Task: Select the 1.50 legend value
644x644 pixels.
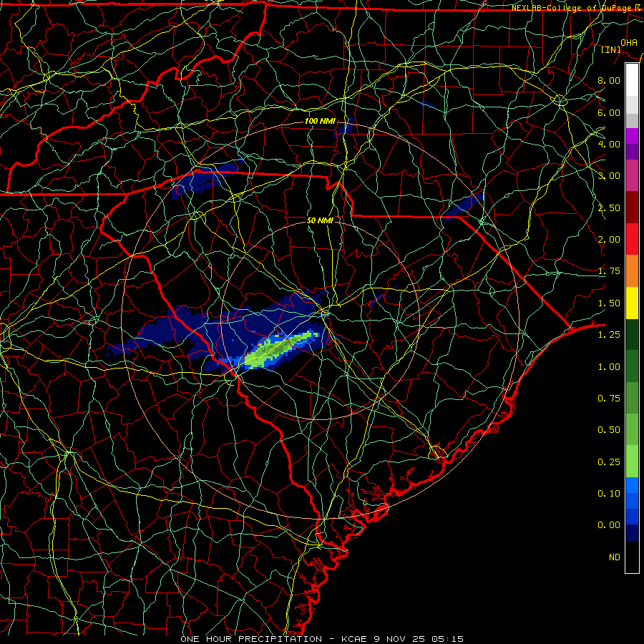Action: (x=609, y=303)
